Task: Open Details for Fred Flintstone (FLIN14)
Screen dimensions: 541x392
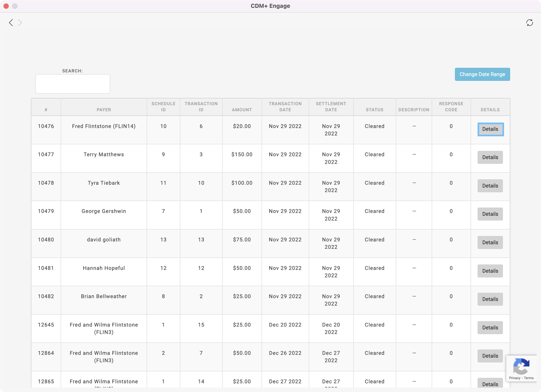Action: point(490,129)
